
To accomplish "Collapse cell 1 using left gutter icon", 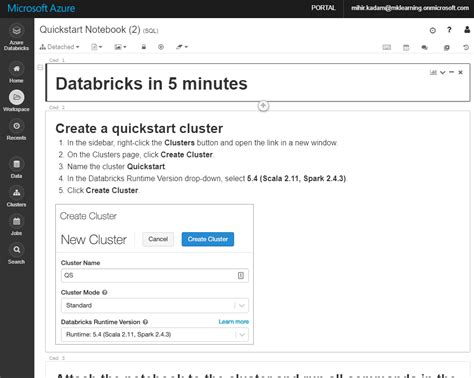I will coord(40,67).
